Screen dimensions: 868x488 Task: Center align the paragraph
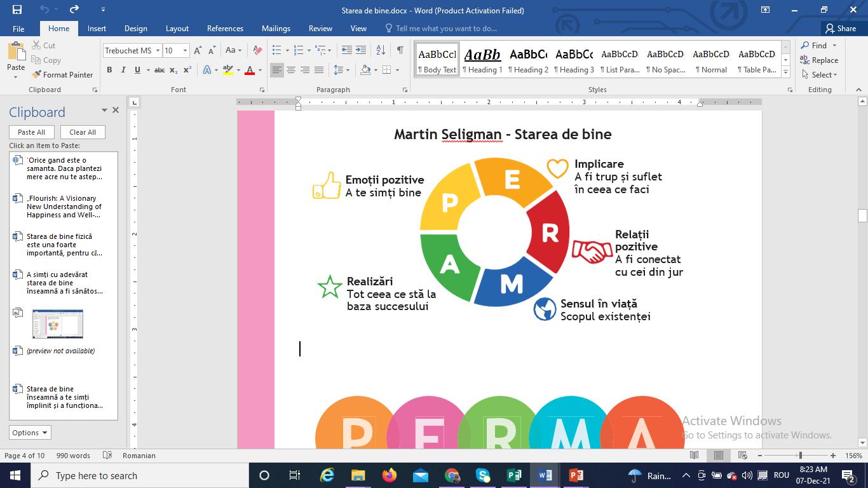[x=291, y=70]
